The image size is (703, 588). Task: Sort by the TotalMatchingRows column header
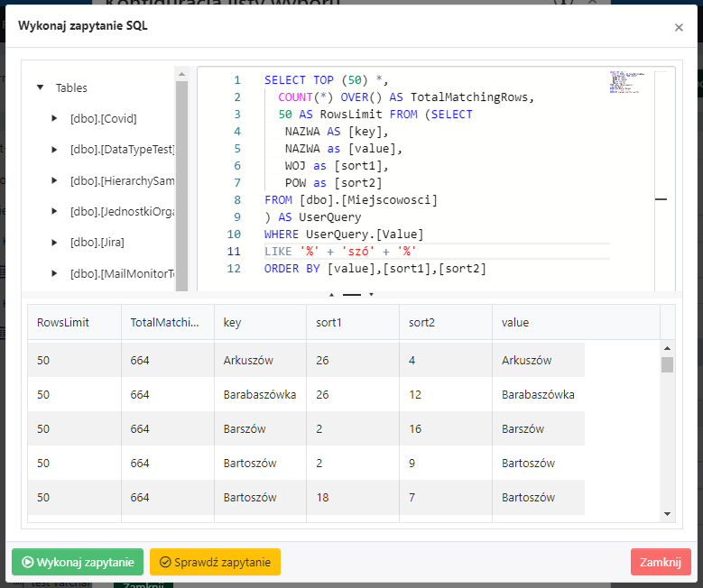pyautogui.click(x=166, y=322)
